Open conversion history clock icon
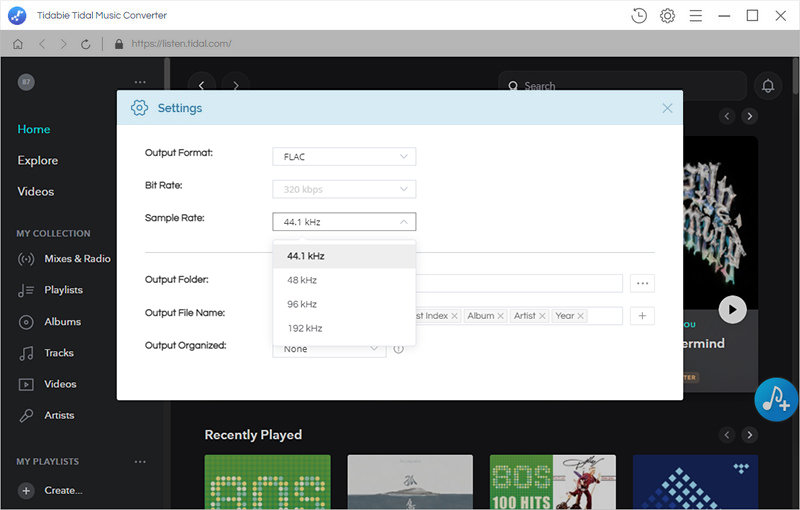Screen dimensions: 800x510 (639, 16)
